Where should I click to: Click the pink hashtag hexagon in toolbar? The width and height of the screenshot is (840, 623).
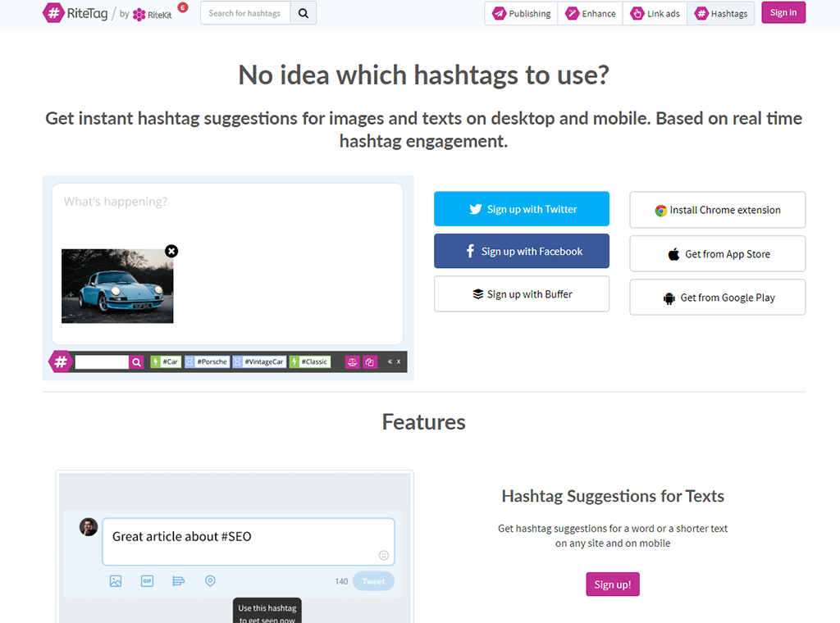click(61, 362)
